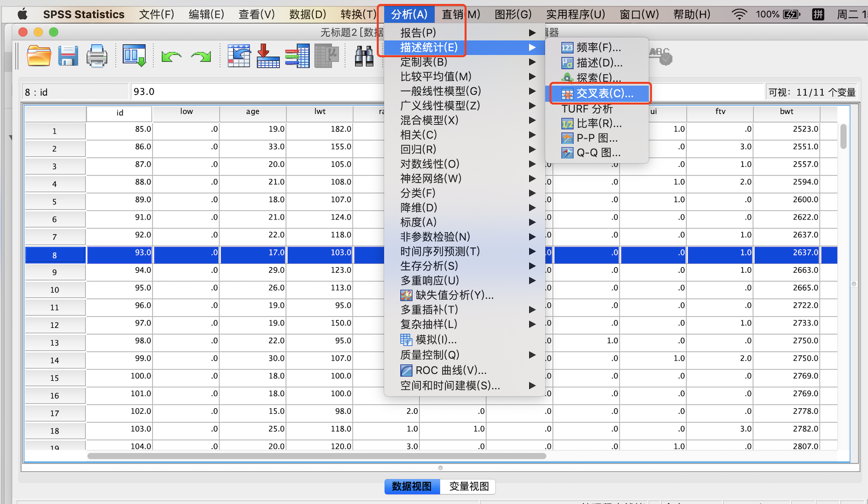The height and width of the screenshot is (504, 868).
Task: Switch to the 数据视图 tab
Action: click(x=412, y=486)
